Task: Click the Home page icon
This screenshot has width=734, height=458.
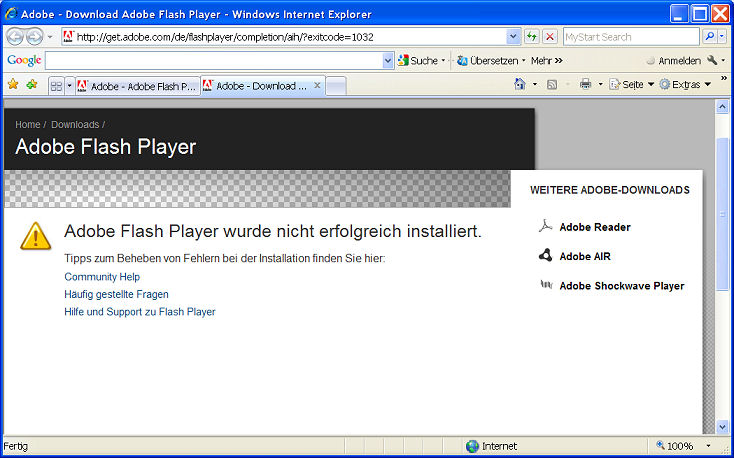Action: click(x=520, y=84)
